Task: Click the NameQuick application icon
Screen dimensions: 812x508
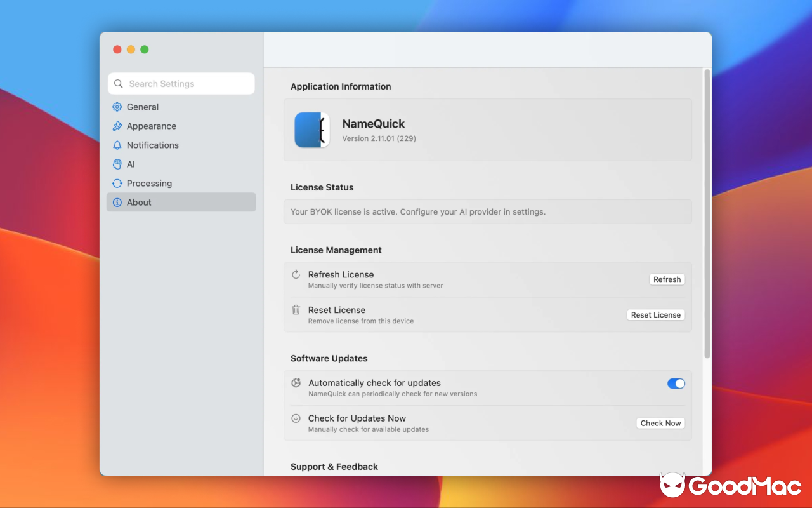Action: pos(312,130)
